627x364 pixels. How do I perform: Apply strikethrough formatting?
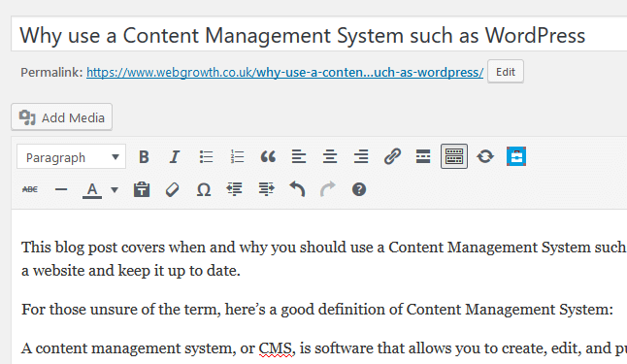coord(30,189)
